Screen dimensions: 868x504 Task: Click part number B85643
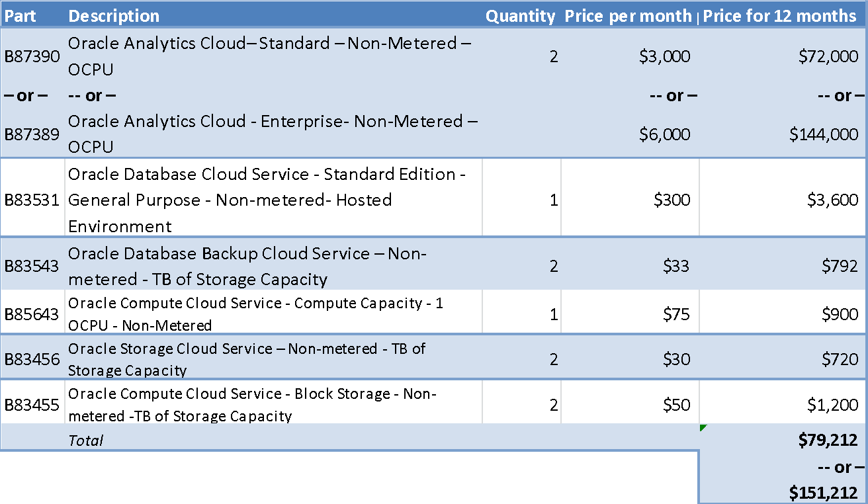pyautogui.click(x=32, y=314)
